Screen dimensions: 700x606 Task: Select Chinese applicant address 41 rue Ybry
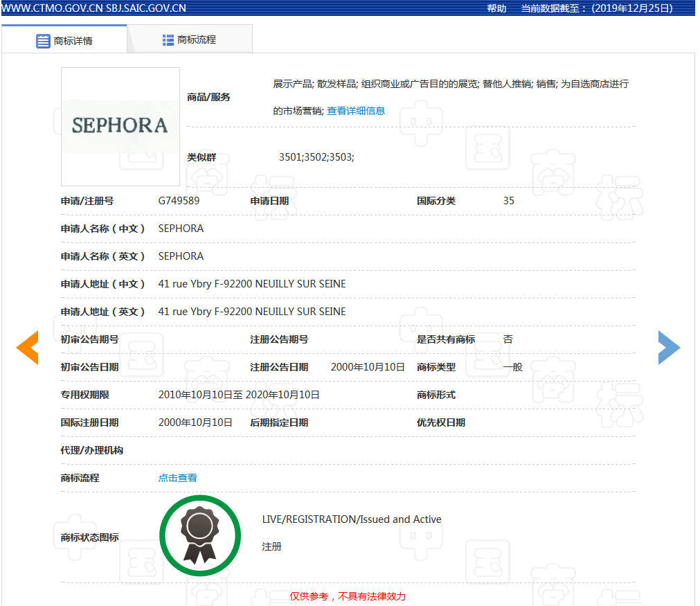[252, 283]
